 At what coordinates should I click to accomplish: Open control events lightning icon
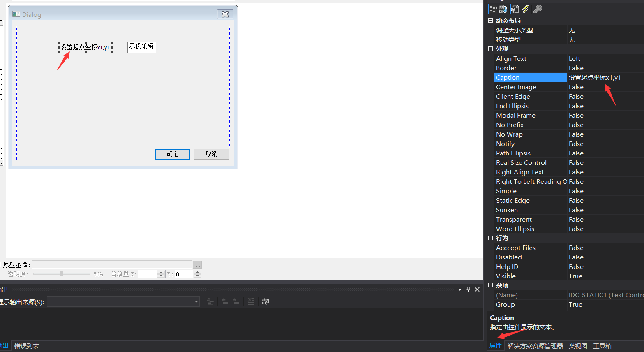click(526, 9)
